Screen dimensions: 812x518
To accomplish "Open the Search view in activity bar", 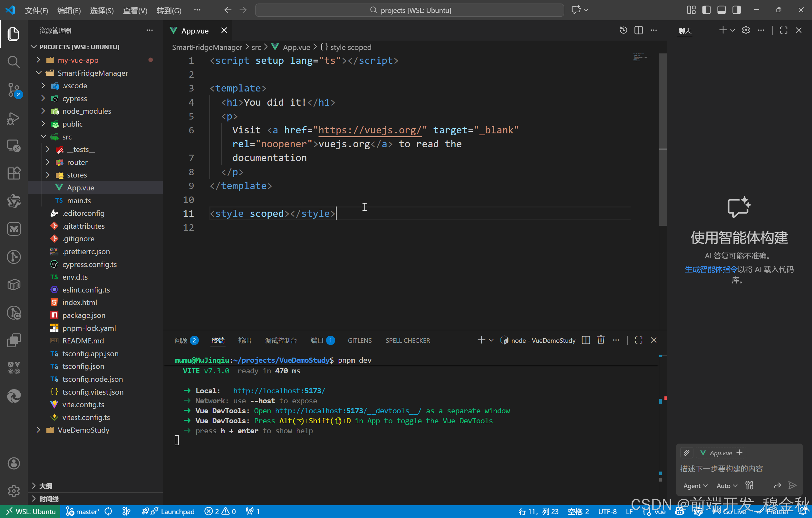I will (x=14, y=62).
